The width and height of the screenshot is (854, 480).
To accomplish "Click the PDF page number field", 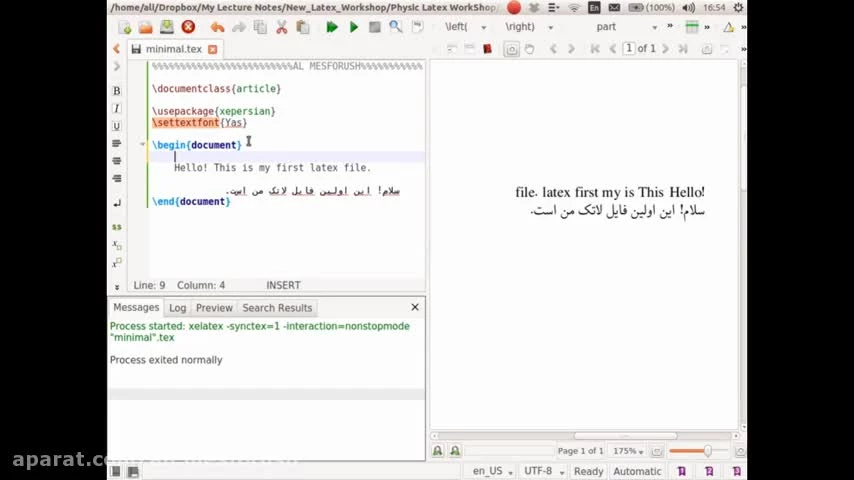I will (629, 48).
